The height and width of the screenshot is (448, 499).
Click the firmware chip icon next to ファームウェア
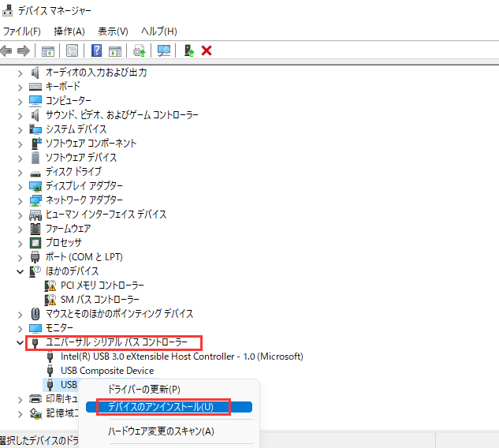tap(35, 229)
